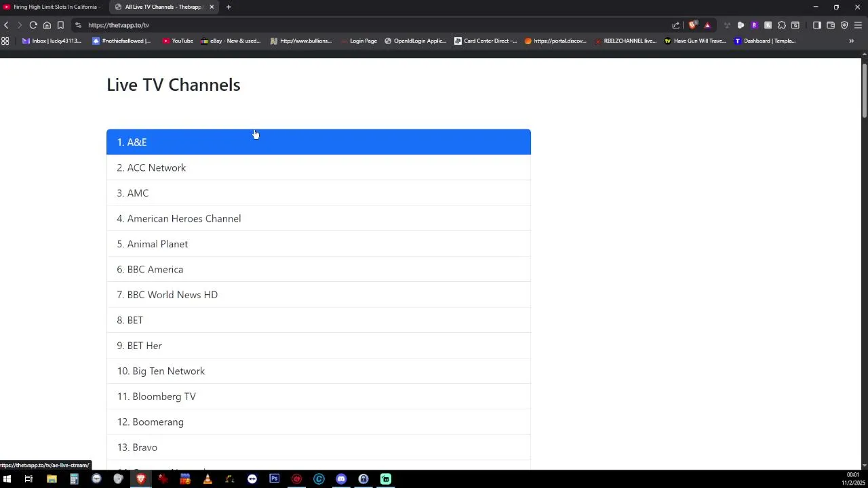Select the Big Ten Network channel

[x=319, y=371]
